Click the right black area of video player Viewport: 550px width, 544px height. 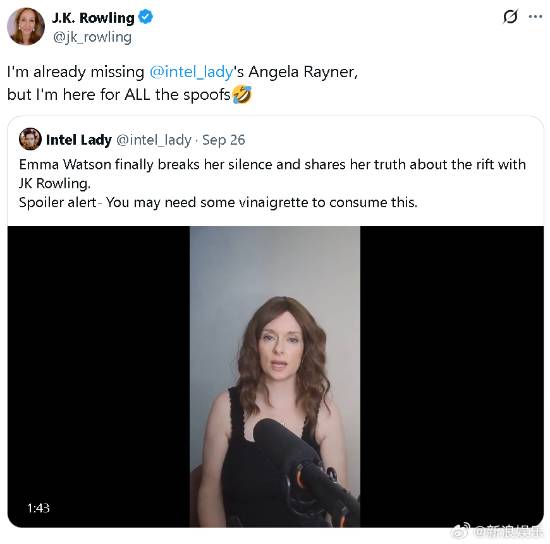[452, 376]
